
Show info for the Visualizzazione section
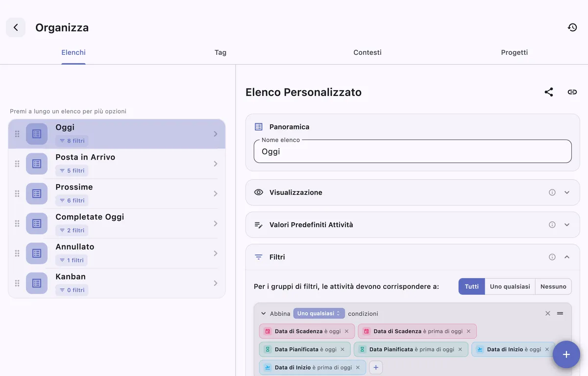(x=552, y=192)
